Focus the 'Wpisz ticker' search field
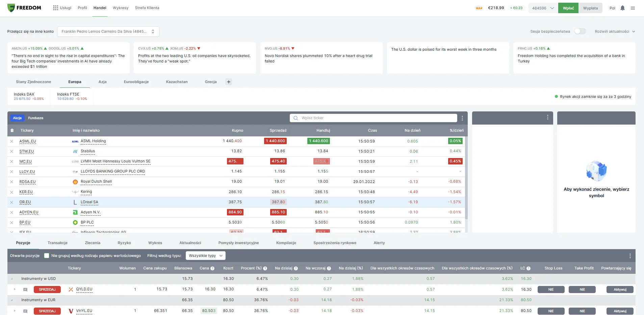 [373, 118]
